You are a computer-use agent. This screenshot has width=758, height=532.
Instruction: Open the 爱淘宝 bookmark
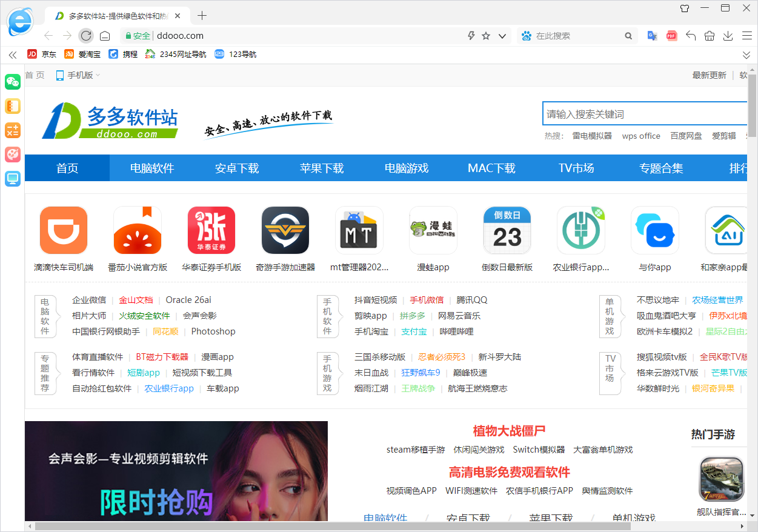coord(82,54)
